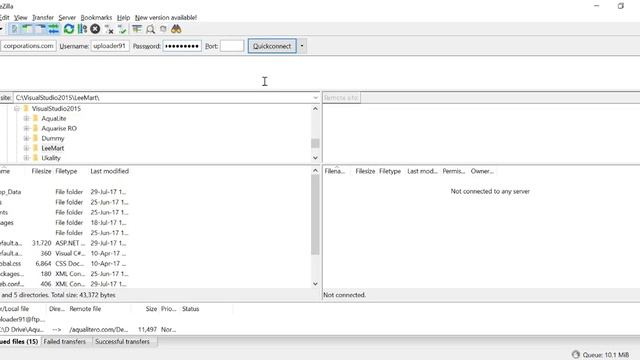
Task: Sort local files by Filesize column
Action: point(41,171)
